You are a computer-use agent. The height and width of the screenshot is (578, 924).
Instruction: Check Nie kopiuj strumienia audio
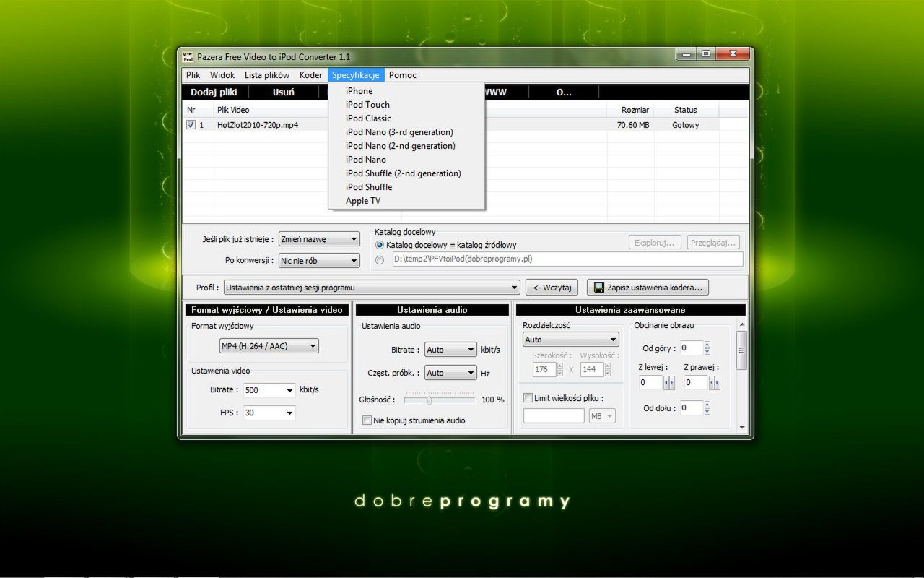[x=367, y=420]
